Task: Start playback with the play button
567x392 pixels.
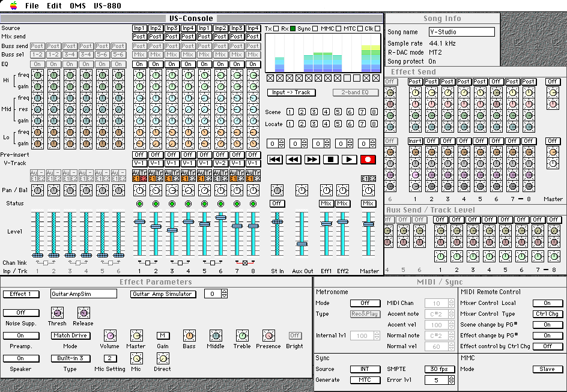Action: pos(350,159)
